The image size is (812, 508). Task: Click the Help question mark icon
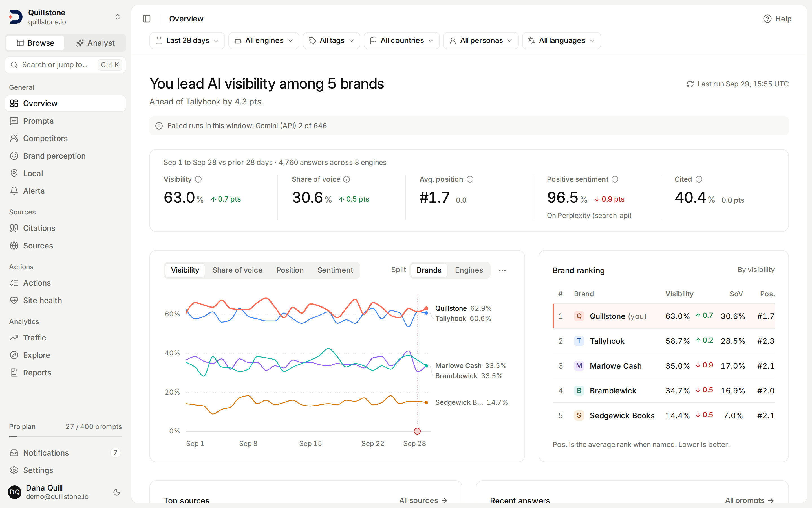pos(767,19)
